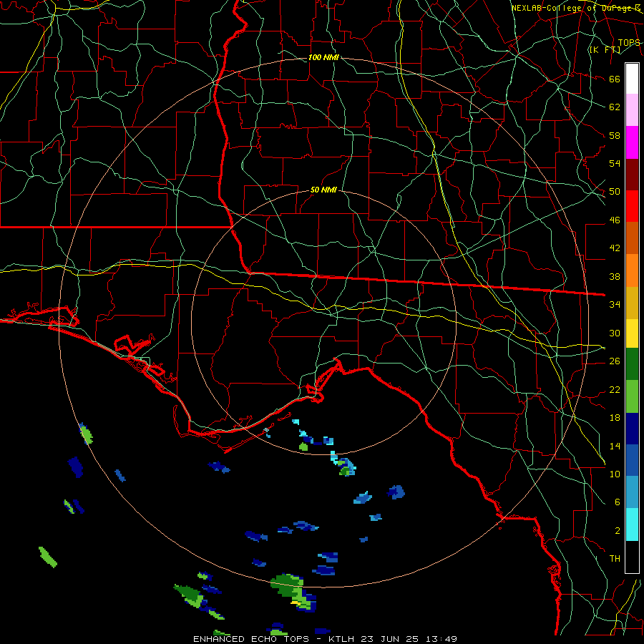Image resolution: width=644 pixels, height=644 pixels.
Task: Click the legend value "14"
Action: click(x=615, y=446)
